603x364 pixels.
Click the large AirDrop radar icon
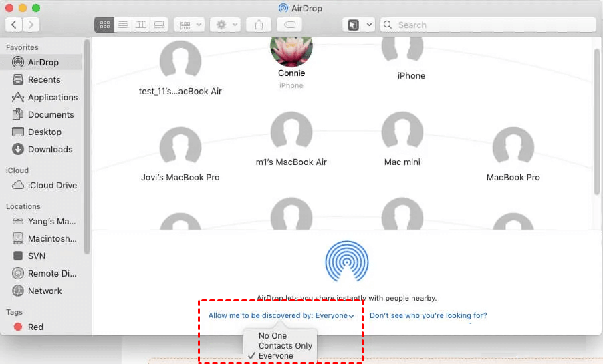pyautogui.click(x=347, y=261)
